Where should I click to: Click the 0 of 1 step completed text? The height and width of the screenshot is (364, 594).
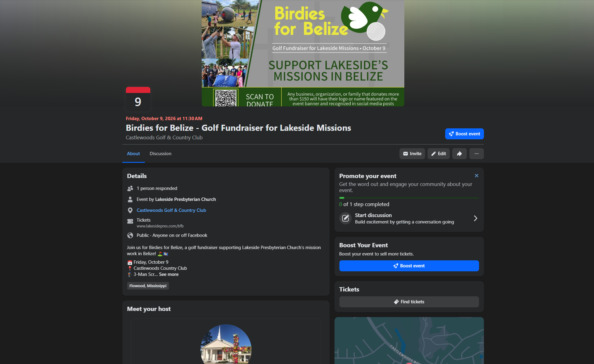click(364, 204)
